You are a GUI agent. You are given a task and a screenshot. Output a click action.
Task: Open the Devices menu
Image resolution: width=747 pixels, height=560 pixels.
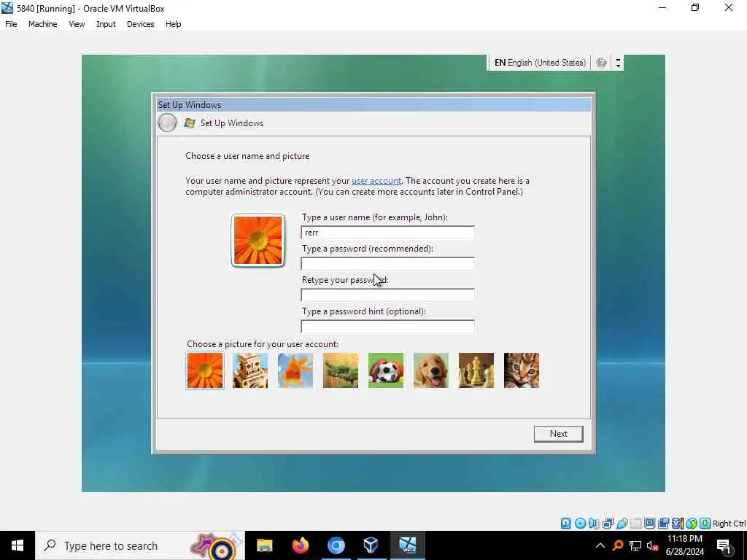pos(141,24)
